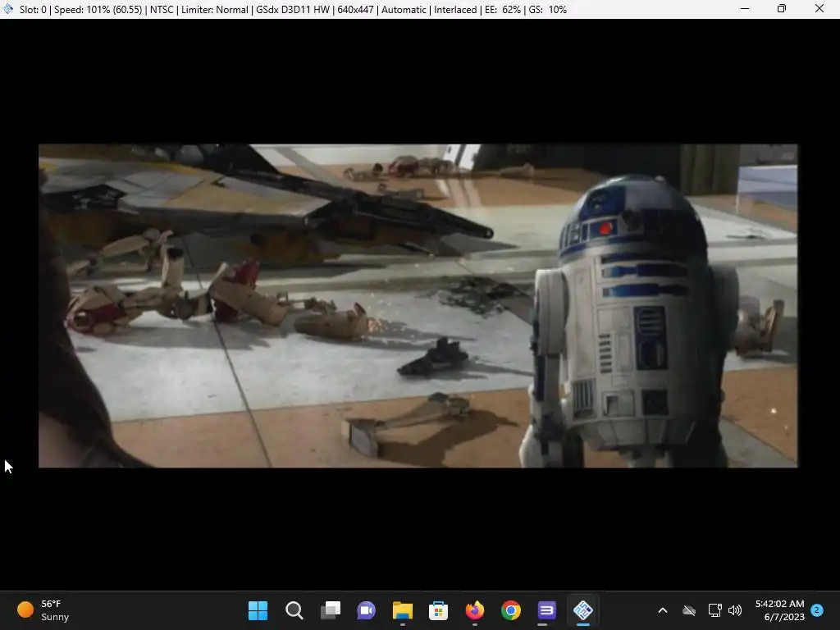The image size is (840, 630).
Task: Open taskbar Search magnifier
Action: 294,610
